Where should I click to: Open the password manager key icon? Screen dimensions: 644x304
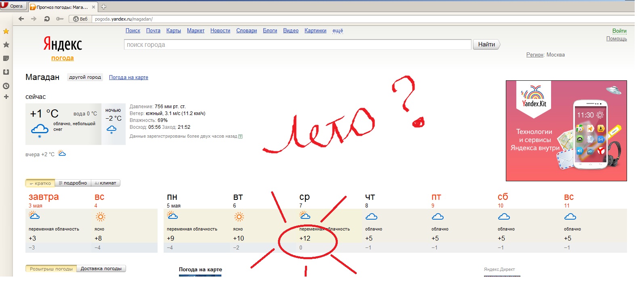[x=60, y=19]
